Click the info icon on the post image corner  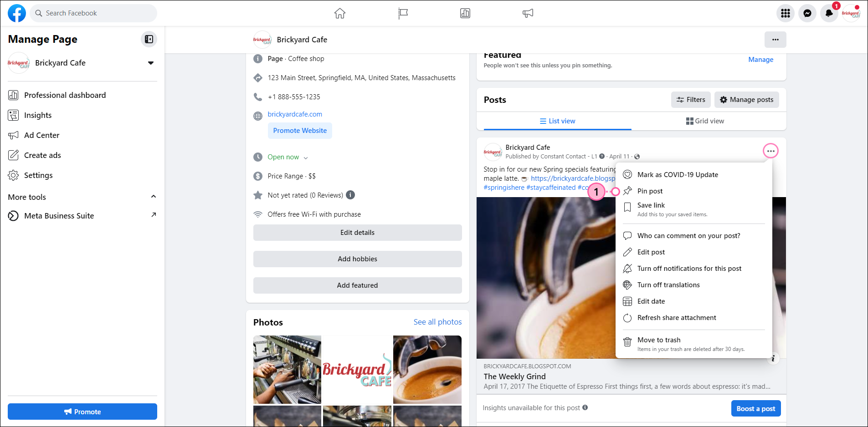[x=773, y=359]
